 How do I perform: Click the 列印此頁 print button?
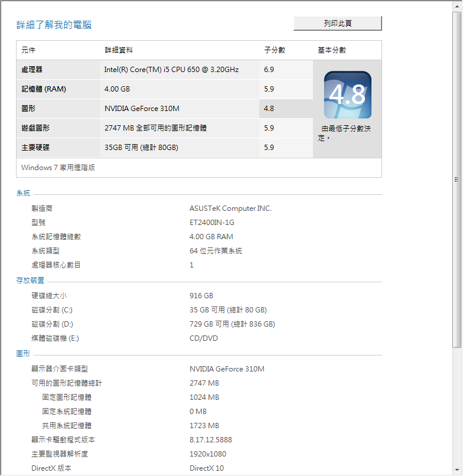coord(338,24)
